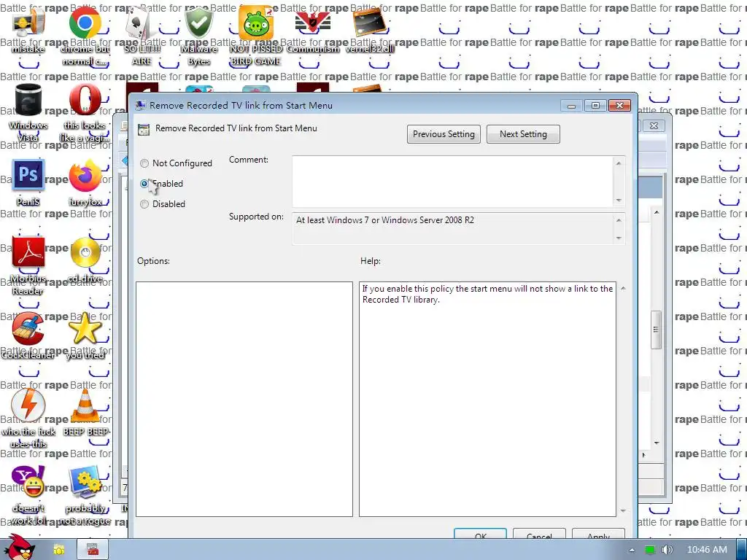Viewport: 747px width, 560px height.
Task: Open the computer icon labeled 'mistake'
Action: click(x=28, y=24)
